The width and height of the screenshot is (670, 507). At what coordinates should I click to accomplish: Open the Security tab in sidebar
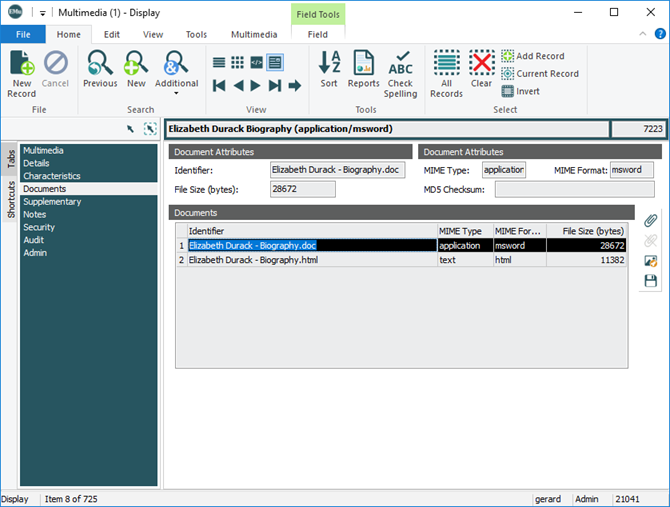(88, 227)
